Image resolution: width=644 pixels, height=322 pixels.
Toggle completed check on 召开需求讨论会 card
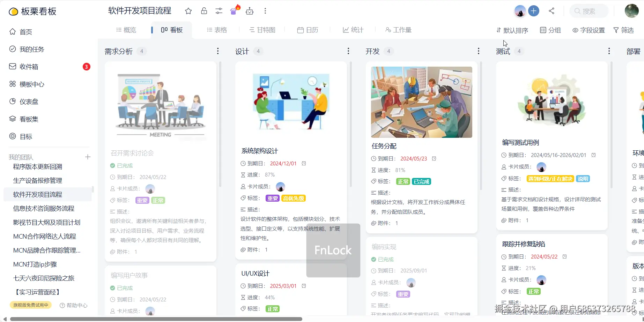pyautogui.click(x=112, y=166)
